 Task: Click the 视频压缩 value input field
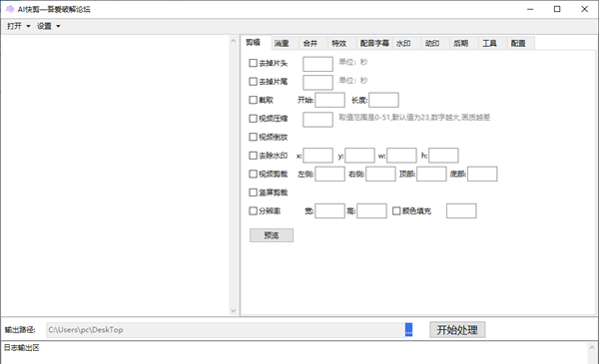tap(317, 120)
